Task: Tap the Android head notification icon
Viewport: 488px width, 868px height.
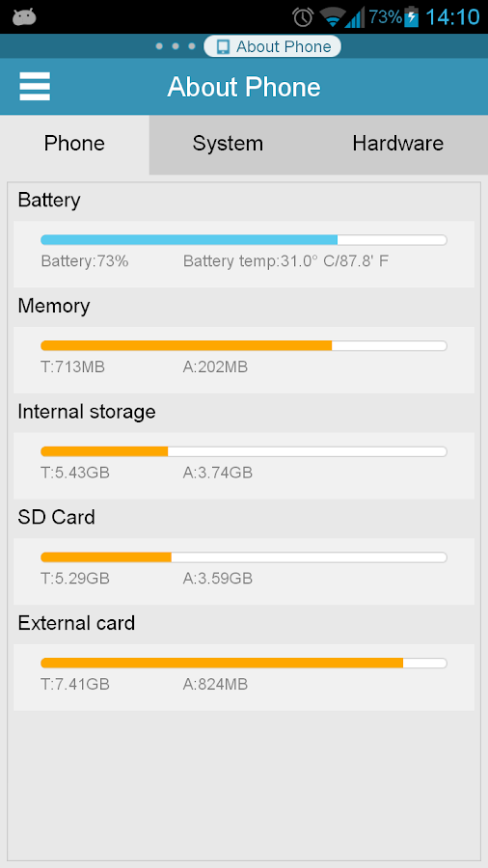Action: coord(24,17)
